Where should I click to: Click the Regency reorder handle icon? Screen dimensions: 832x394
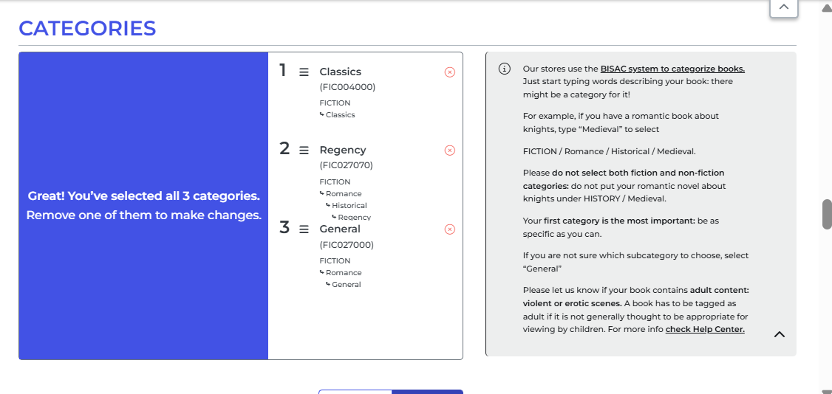tap(304, 151)
